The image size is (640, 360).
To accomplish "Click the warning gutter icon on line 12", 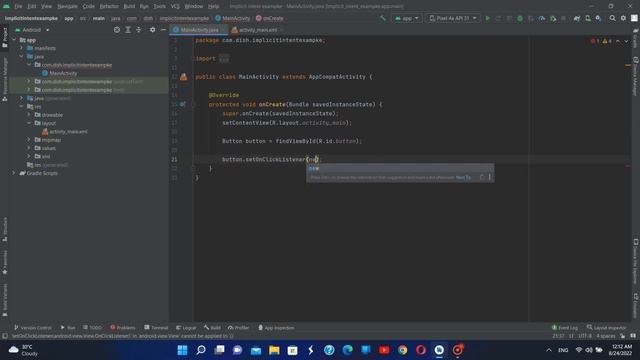I will tap(184, 77).
